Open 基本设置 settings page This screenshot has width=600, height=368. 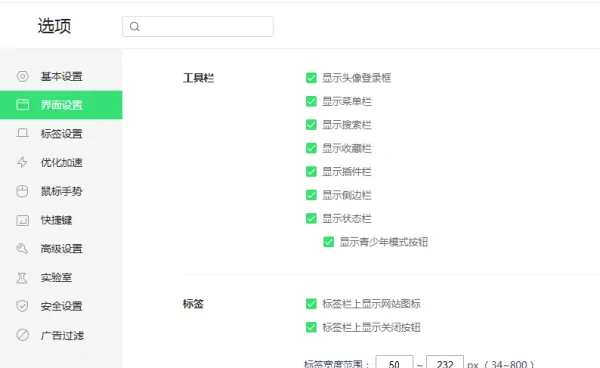(61, 76)
